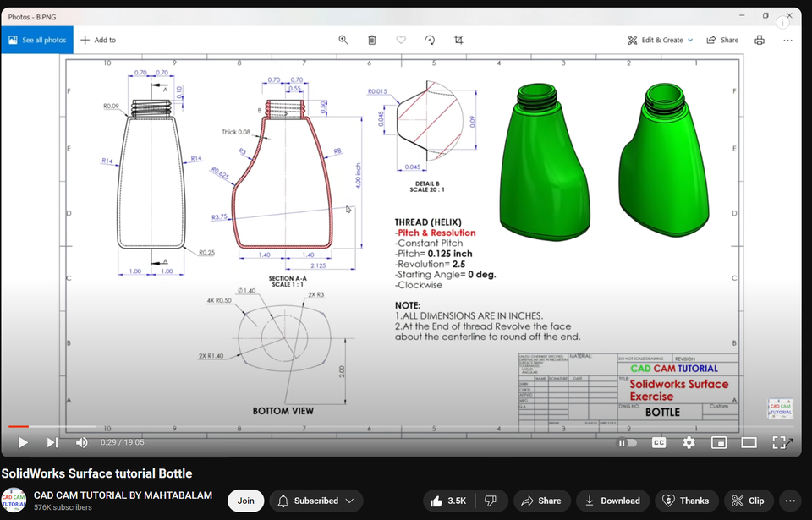Switch to Theater mode icon
Screen dimensions: 812x520
749,442
